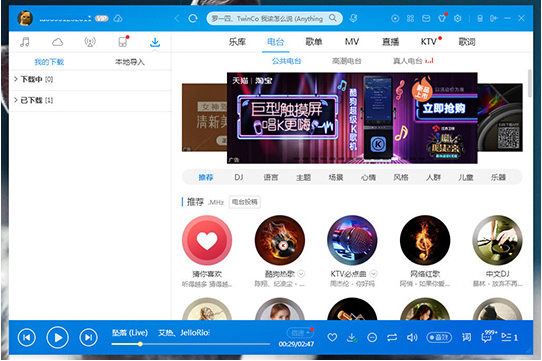542x361 pixels.
Task: Toggle the 音效 sound effect button
Action: pyautogui.click(x=439, y=337)
